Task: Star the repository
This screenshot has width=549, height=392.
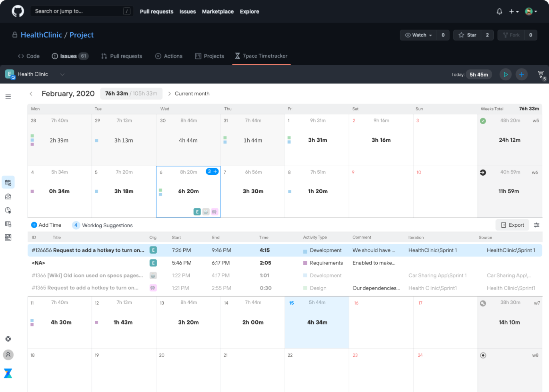Action: pyautogui.click(x=467, y=35)
